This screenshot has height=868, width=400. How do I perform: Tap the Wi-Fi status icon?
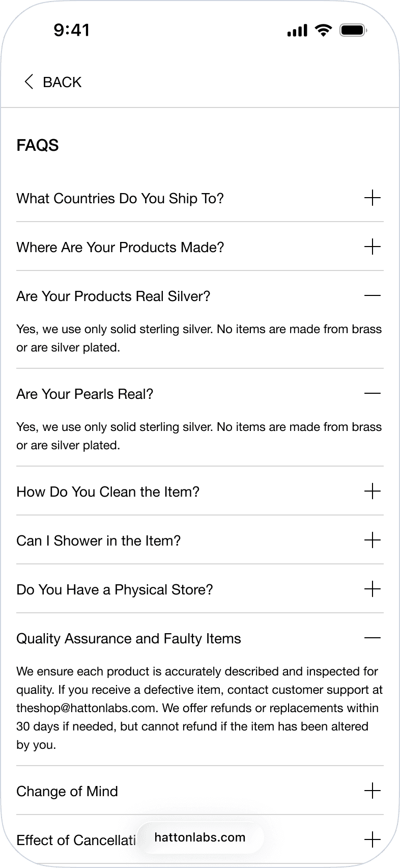[x=323, y=31]
